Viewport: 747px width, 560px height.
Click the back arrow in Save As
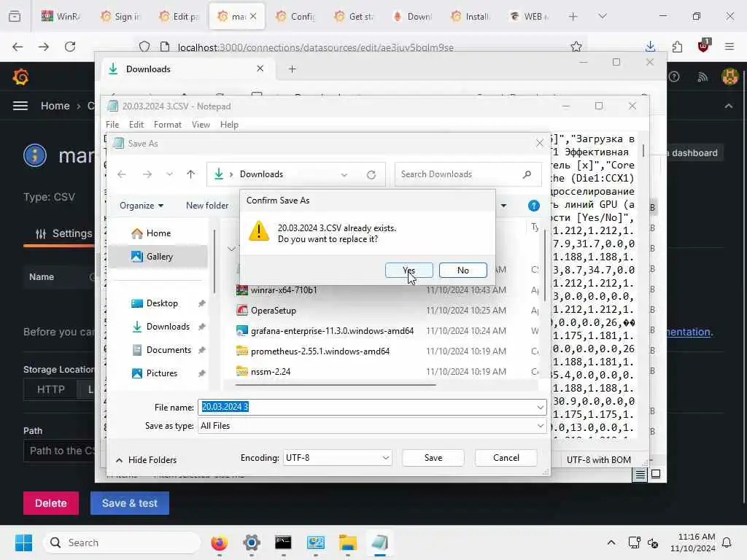point(122,174)
